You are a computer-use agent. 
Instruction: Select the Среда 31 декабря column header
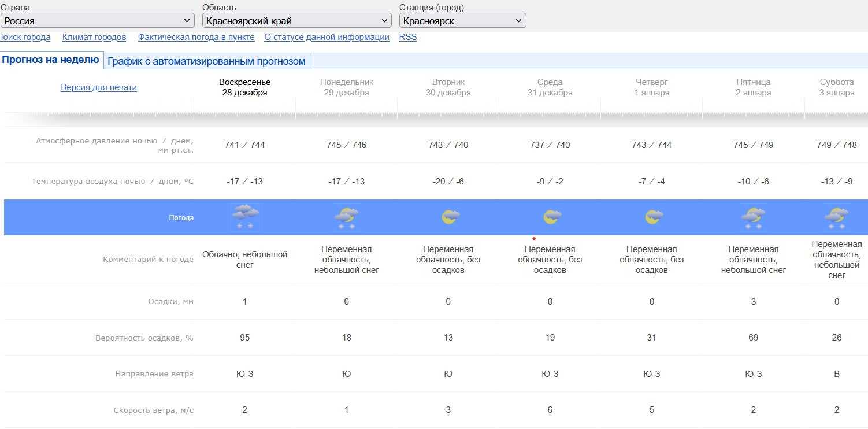tap(550, 87)
